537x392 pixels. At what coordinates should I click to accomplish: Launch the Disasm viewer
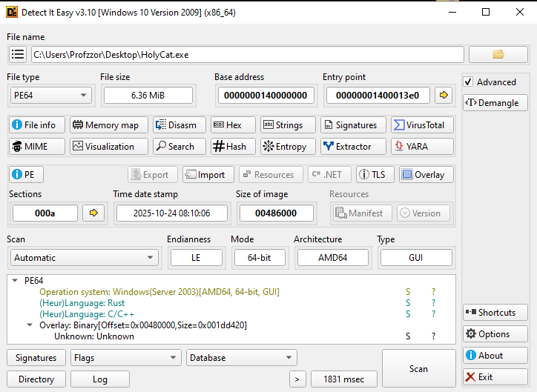coord(179,124)
